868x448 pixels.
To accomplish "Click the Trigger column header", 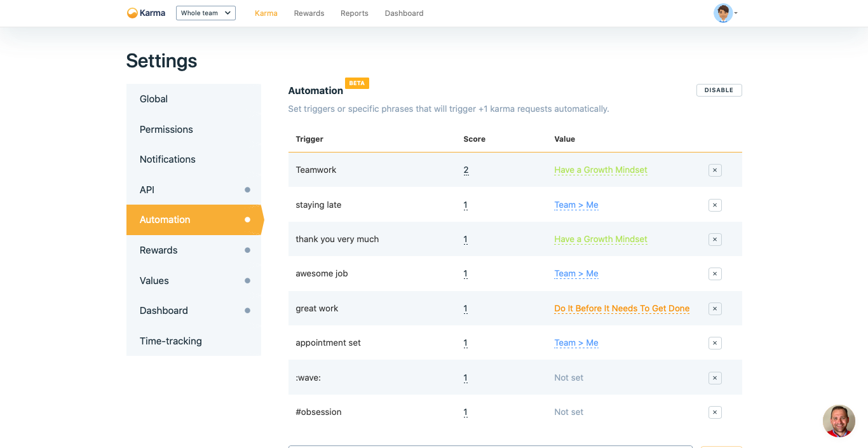I will pos(309,139).
